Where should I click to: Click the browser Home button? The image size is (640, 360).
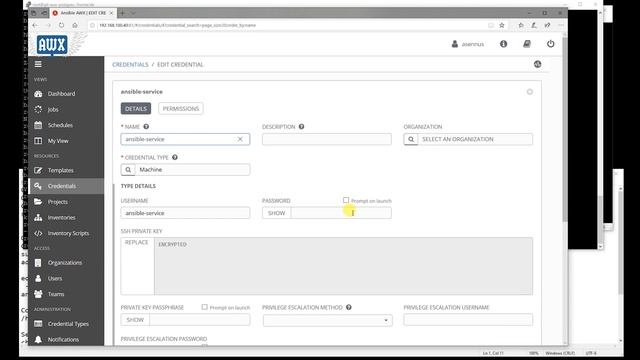[75, 25]
